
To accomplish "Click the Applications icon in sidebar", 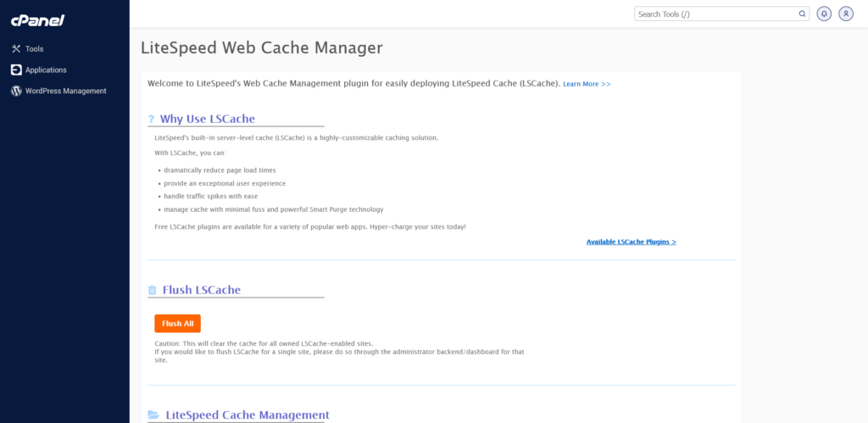I will 16,70.
